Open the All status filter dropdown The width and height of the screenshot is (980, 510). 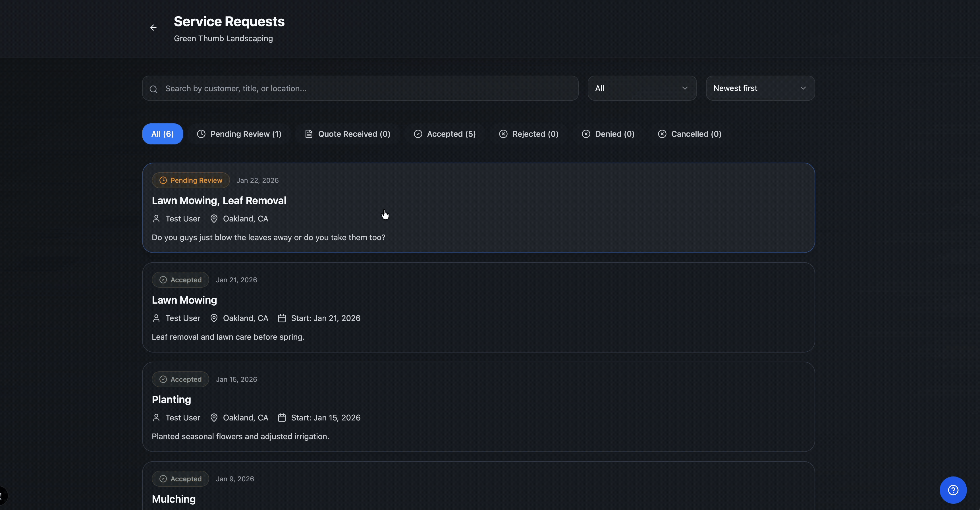pyautogui.click(x=642, y=88)
